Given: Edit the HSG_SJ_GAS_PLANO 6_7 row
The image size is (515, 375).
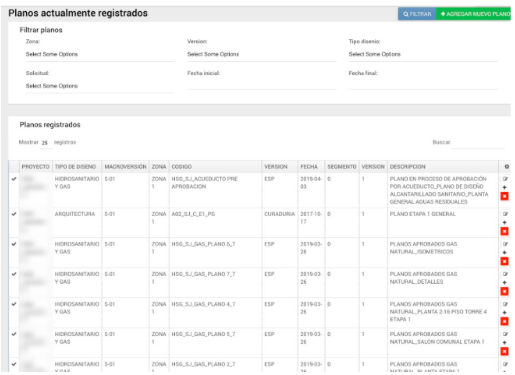Looking at the screenshot, I should click(x=505, y=244).
